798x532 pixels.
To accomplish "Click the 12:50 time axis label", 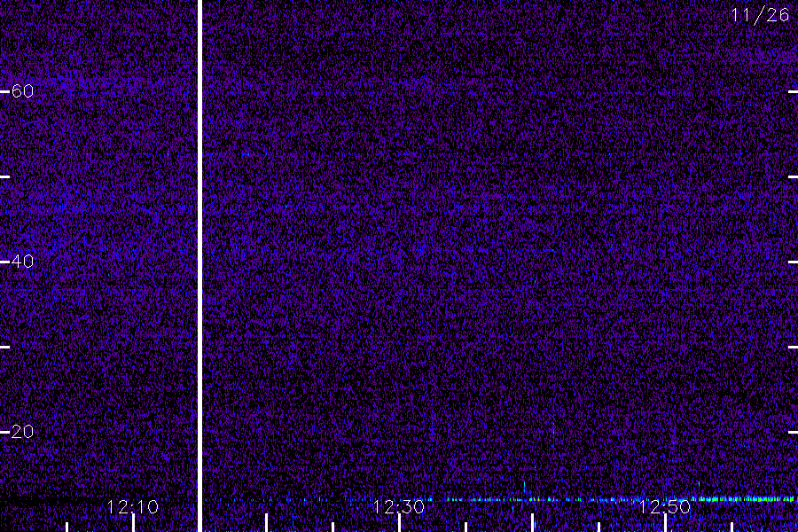I will click(665, 507).
